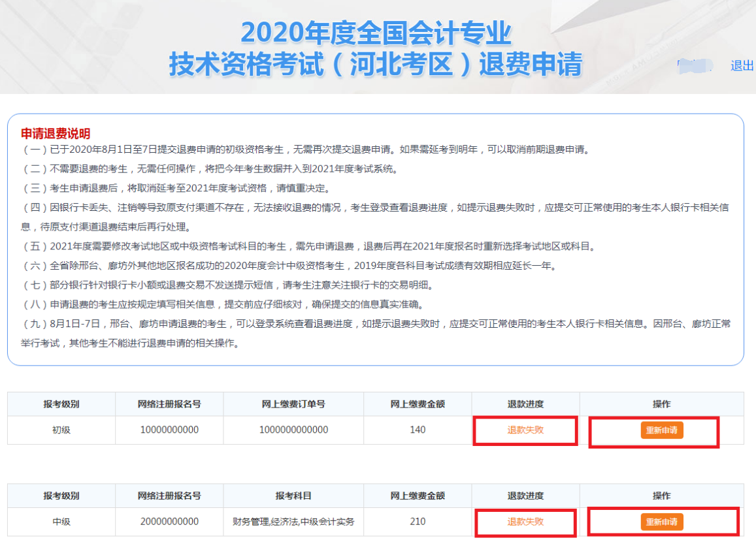
Task: Select the subjects cell 财务管理,经济法,中级会计实务
Action: pyautogui.click(x=293, y=521)
